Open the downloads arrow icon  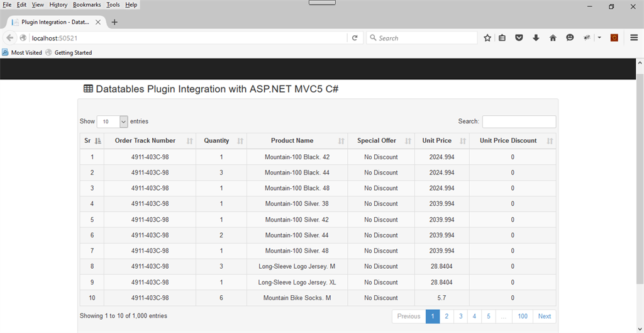pyautogui.click(x=536, y=38)
